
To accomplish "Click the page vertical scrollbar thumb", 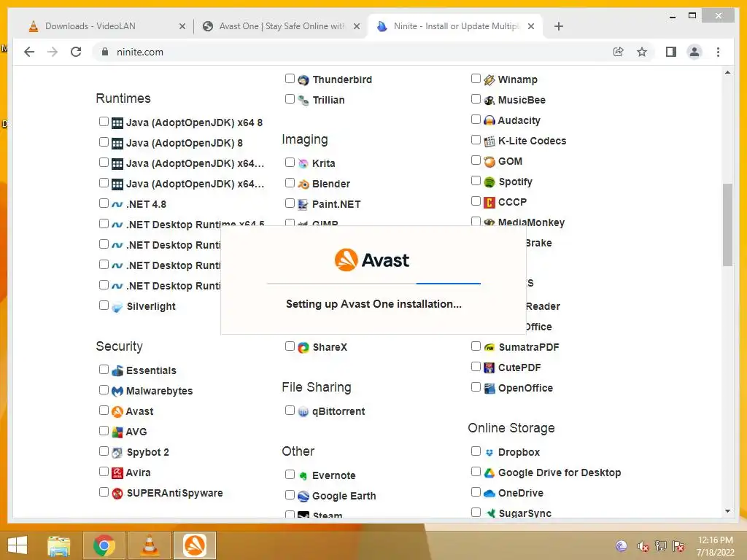I will click(727, 225).
